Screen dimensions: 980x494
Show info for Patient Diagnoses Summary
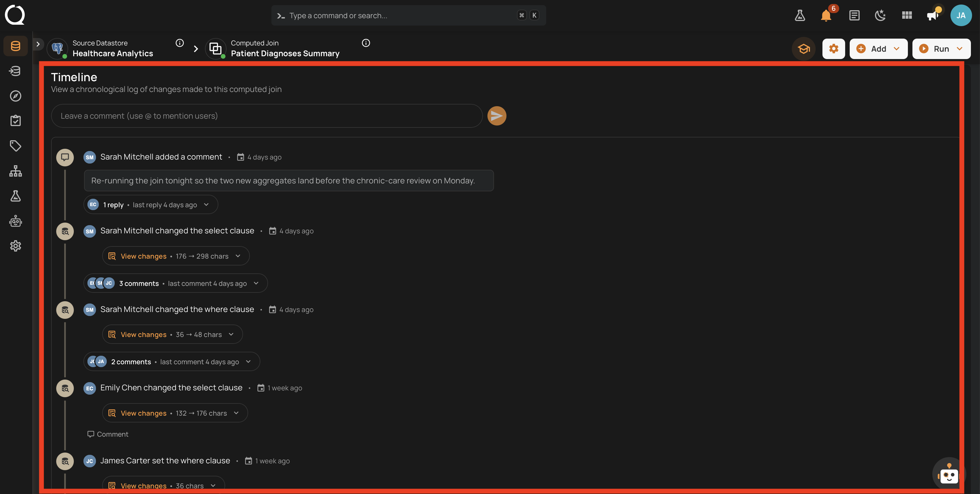(x=366, y=43)
